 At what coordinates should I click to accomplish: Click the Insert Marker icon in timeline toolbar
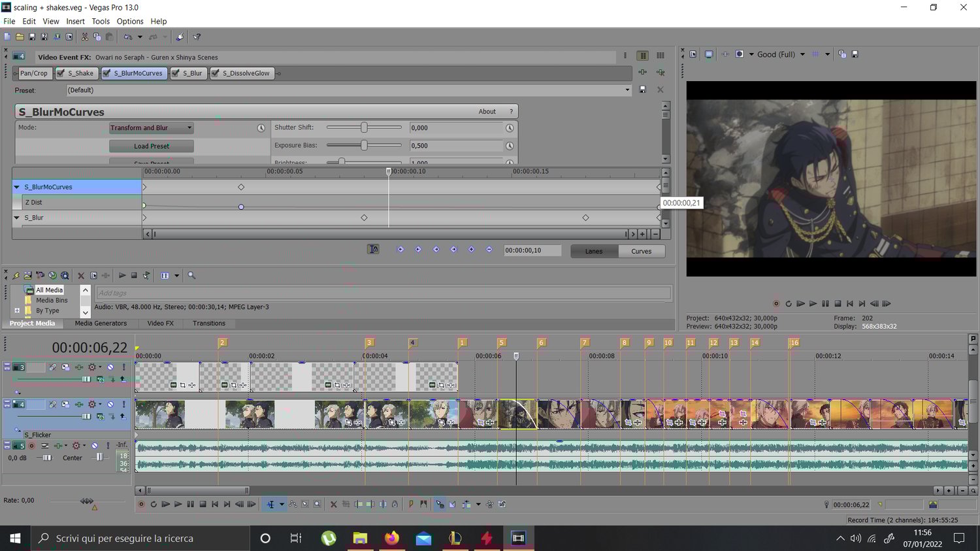point(411,505)
